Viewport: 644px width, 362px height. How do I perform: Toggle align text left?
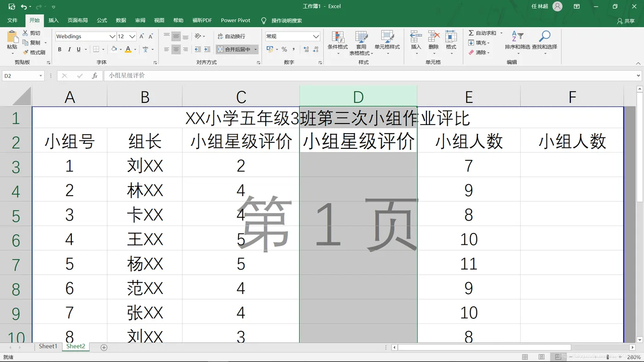(167, 49)
